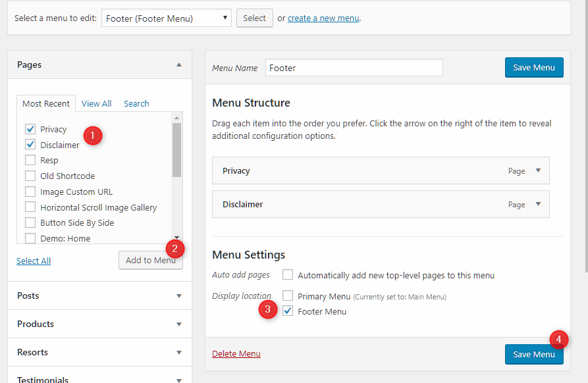
Task: Collapse the Pages panel arrow
Action: [x=179, y=64]
